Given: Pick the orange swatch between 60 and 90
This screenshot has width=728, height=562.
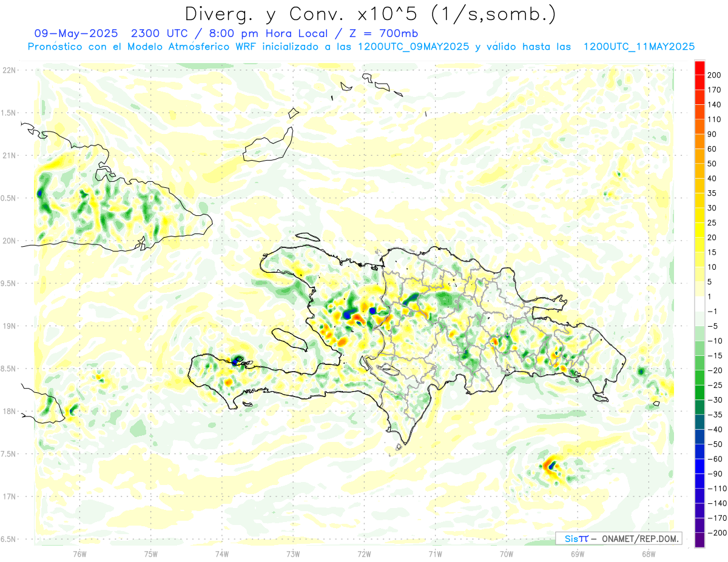Looking at the screenshot, I should click(699, 141).
